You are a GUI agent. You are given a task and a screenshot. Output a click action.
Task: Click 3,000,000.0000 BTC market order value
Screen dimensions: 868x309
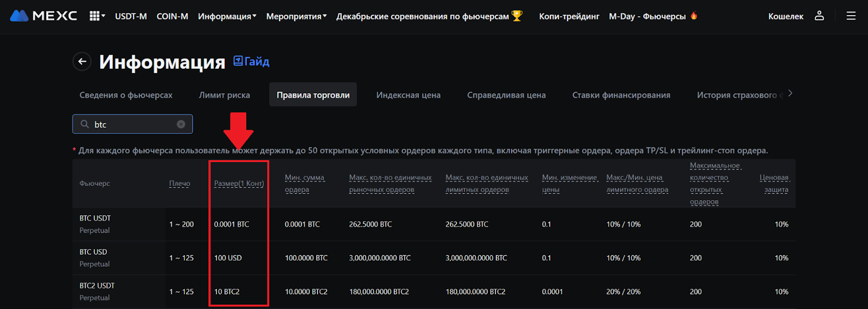point(380,258)
